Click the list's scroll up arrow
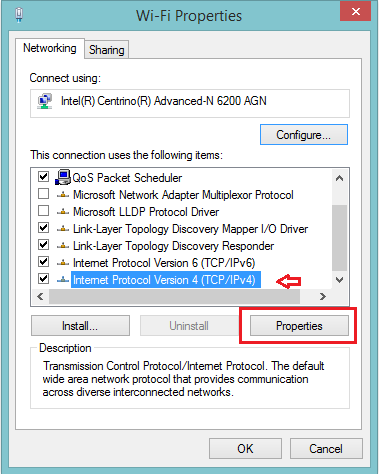This screenshot has width=379, height=474. click(x=339, y=178)
